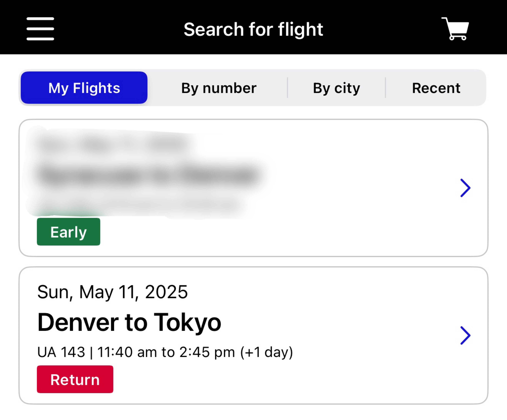Switch to the By number tab
This screenshot has height=420, width=507.
pyautogui.click(x=219, y=88)
